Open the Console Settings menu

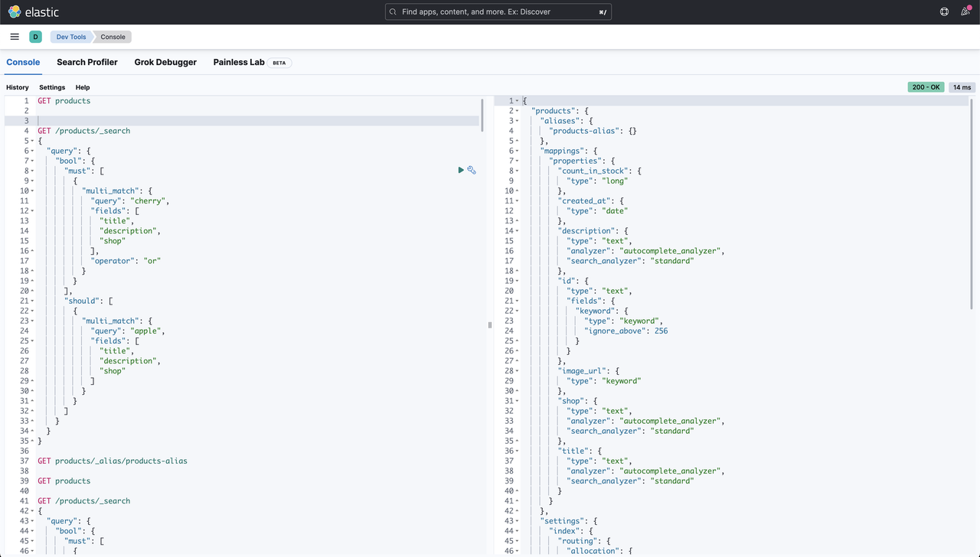(x=51, y=86)
